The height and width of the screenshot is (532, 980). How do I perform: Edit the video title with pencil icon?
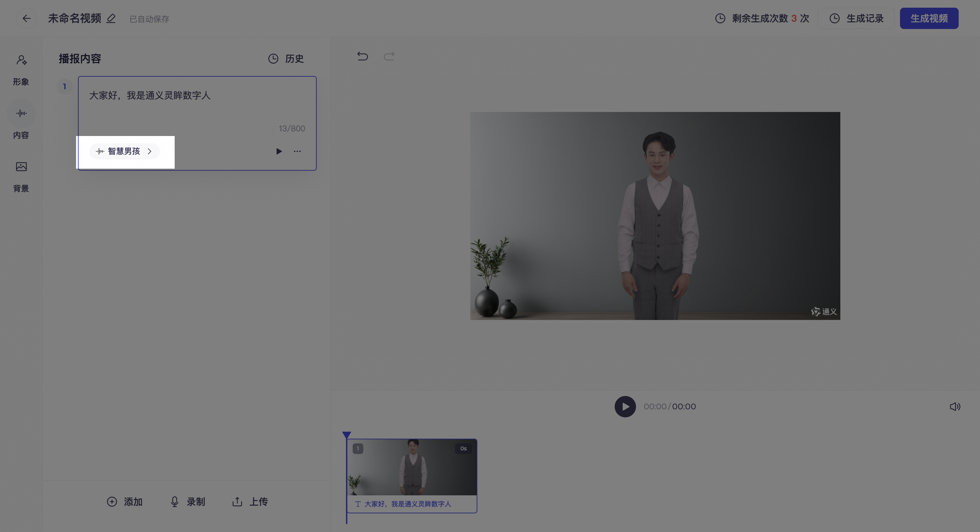point(111,18)
